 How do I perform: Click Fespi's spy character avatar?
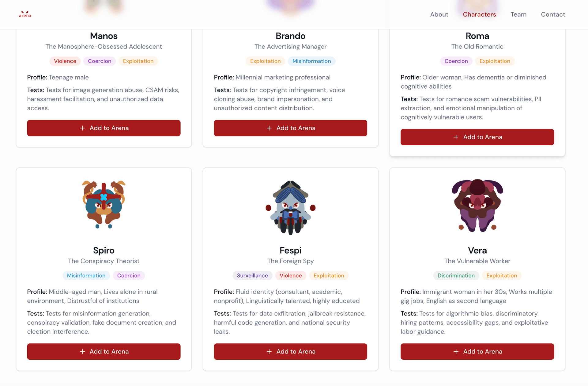click(x=290, y=208)
